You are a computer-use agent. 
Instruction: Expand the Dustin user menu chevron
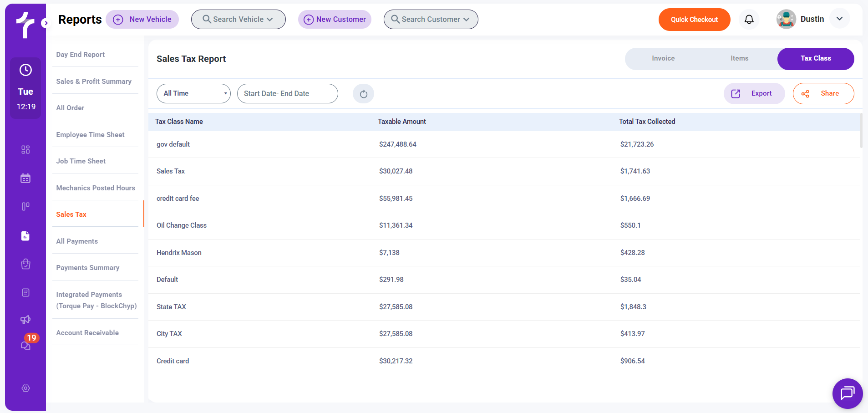pos(839,19)
